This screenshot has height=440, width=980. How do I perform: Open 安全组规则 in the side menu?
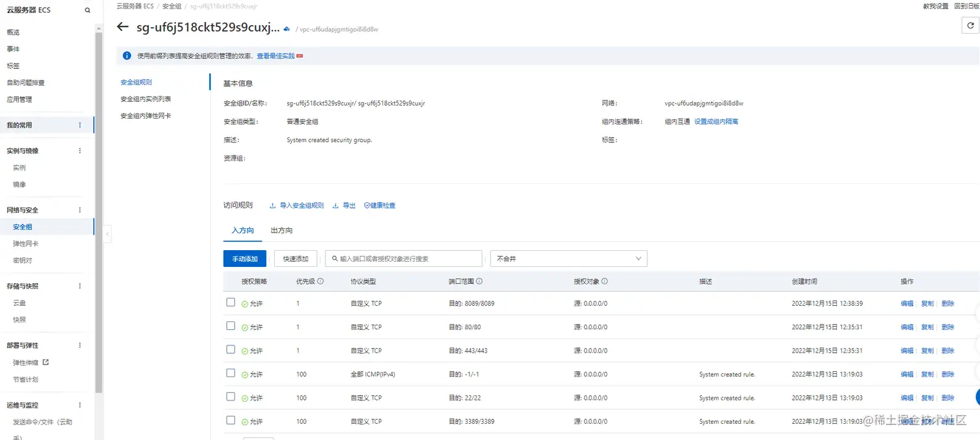click(x=136, y=82)
